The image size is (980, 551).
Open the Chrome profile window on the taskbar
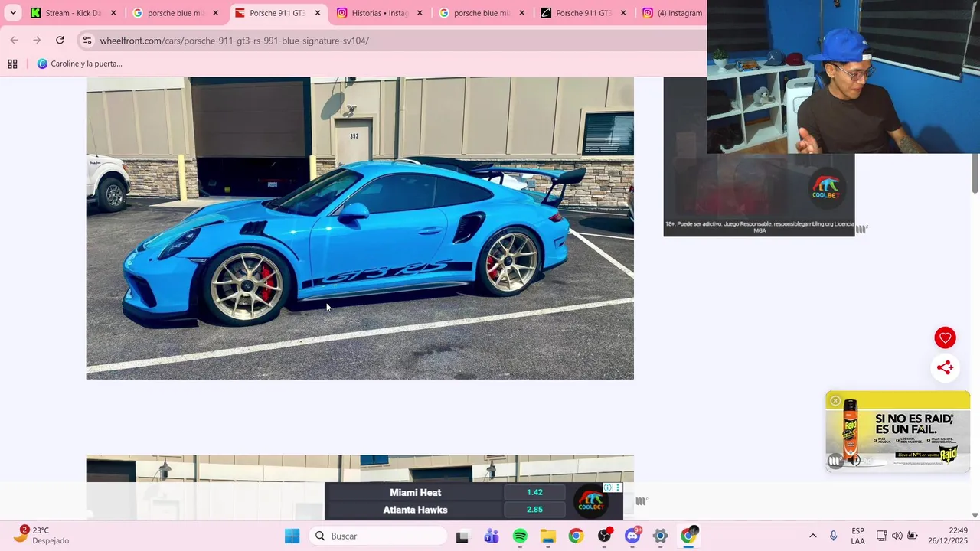coord(689,536)
